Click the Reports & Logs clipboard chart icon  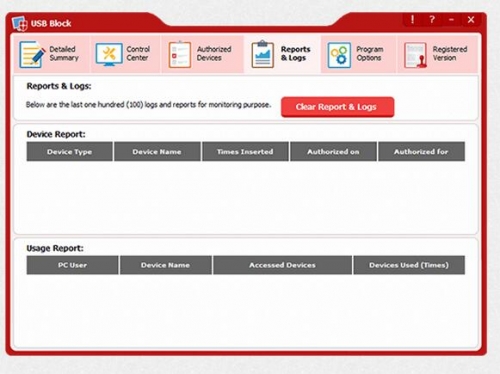(x=263, y=54)
